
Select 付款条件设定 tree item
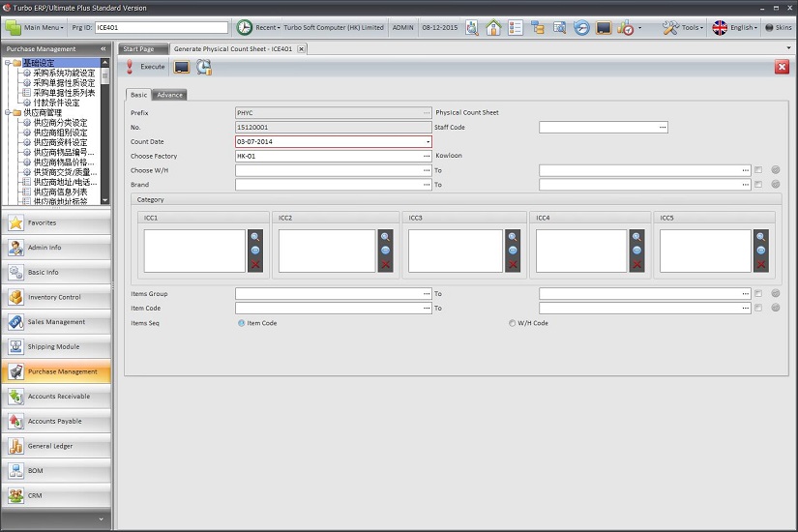coord(56,103)
